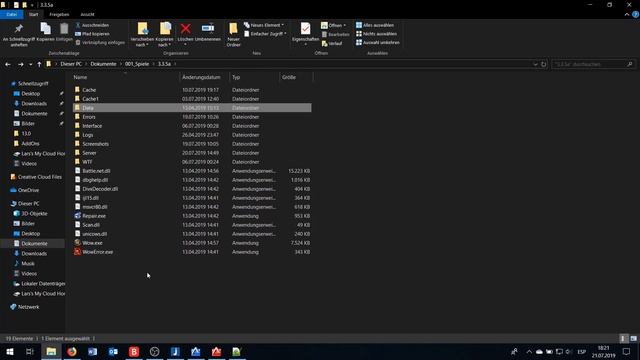Click the Öffnen ribbon button
The height and width of the screenshot is (360, 640).
[333, 25]
